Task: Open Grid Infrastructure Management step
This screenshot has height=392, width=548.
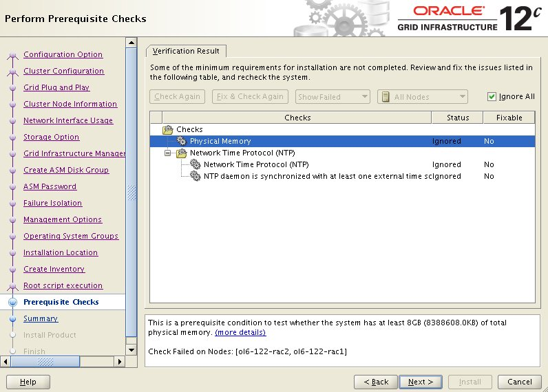Action: click(74, 153)
